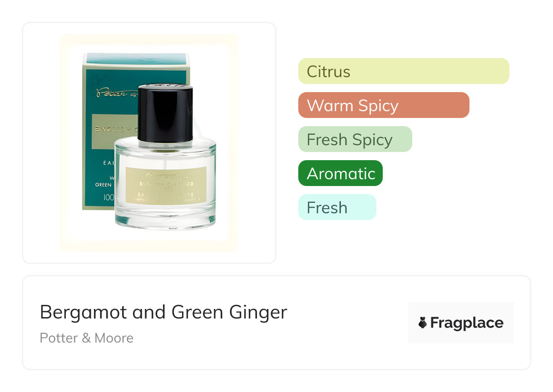Screen dimensions: 553x392
Task: Open the Potter & Moore brand link
Action: pyautogui.click(x=87, y=338)
